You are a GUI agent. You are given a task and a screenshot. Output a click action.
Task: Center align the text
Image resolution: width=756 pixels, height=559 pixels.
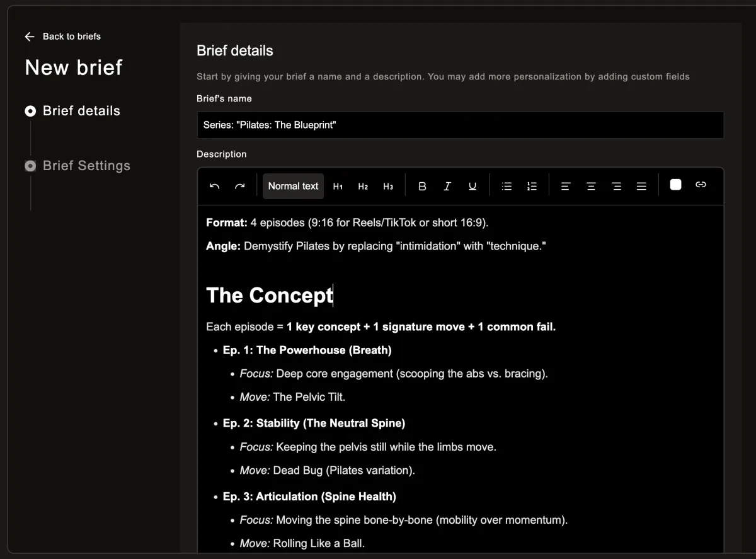pos(591,186)
